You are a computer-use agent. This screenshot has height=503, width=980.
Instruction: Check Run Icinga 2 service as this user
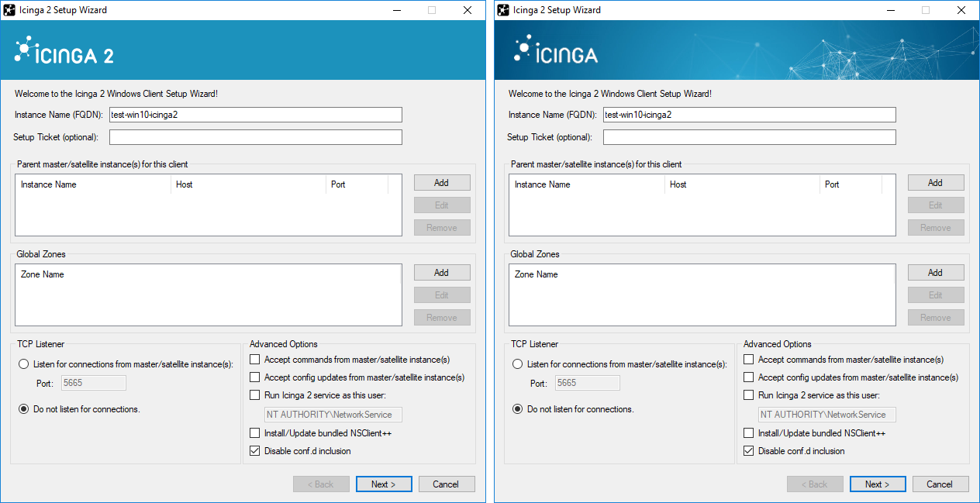254,394
